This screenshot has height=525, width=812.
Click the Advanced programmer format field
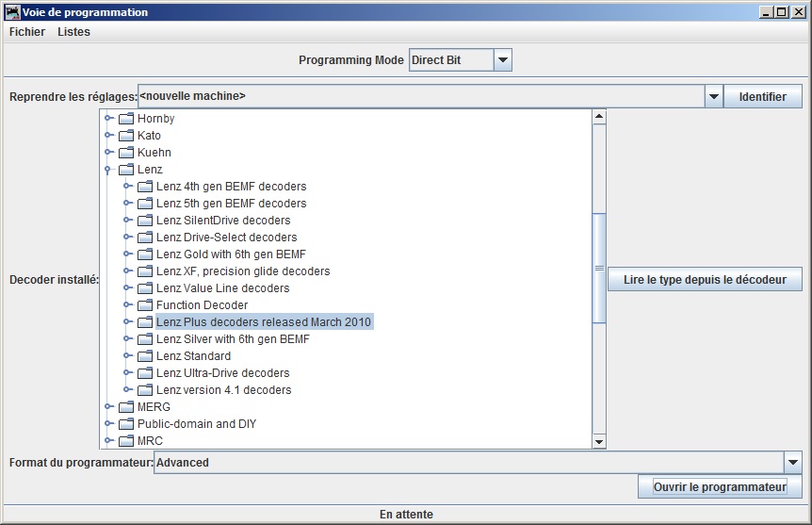[469, 462]
